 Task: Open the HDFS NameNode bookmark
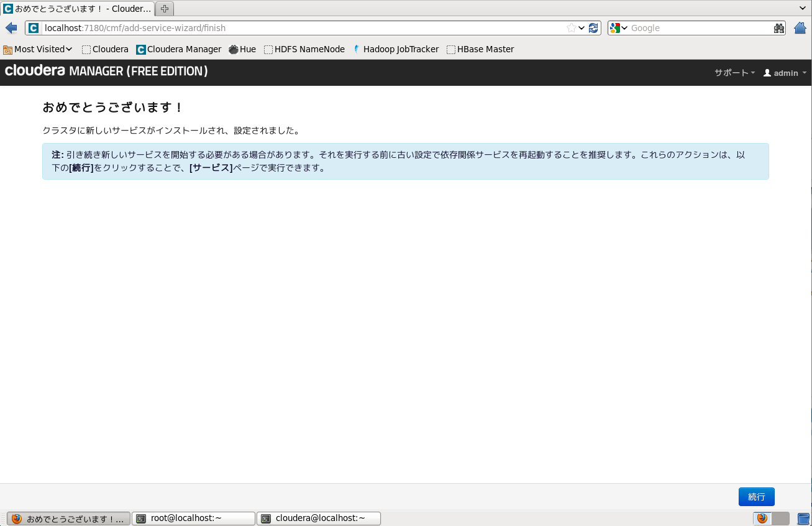coord(304,49)
